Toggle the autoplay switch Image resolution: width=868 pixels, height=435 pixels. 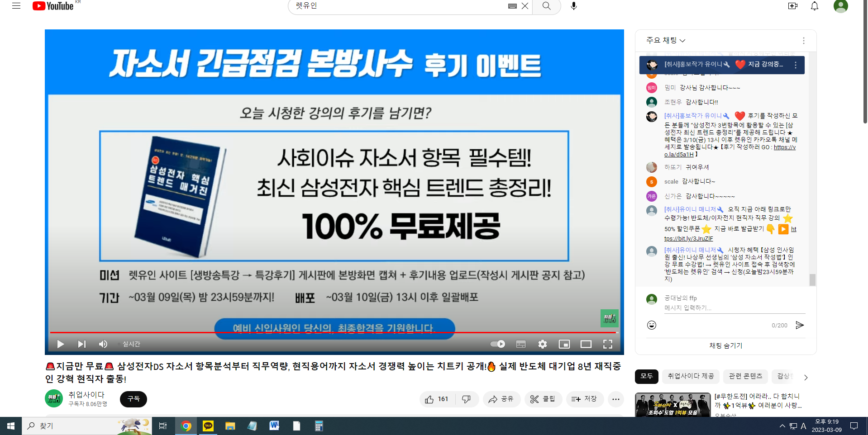498,344
